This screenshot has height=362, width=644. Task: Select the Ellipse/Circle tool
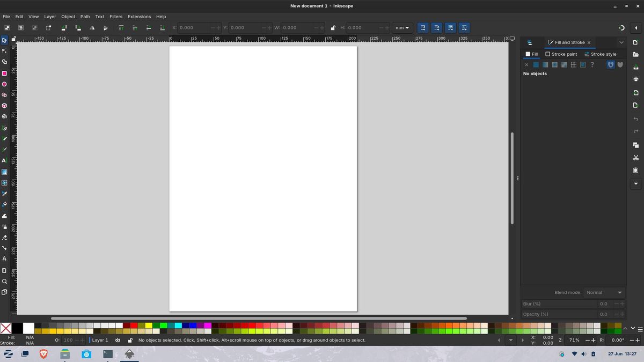[4, 84]
